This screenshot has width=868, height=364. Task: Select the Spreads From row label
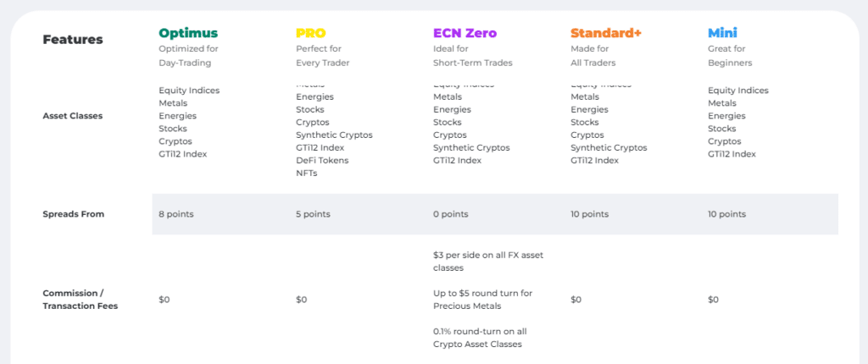(73, 214)
